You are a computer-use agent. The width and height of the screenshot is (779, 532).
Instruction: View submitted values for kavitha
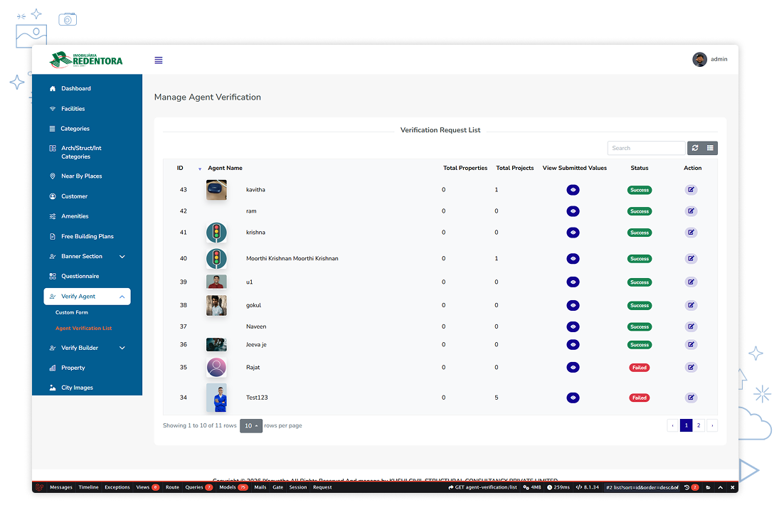[x=573, y=190]
